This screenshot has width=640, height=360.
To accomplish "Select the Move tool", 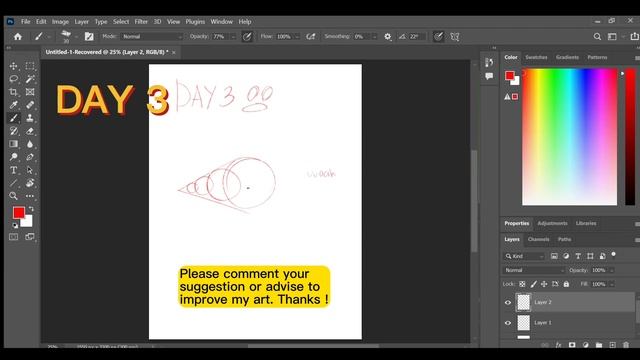I will [13, 66].
